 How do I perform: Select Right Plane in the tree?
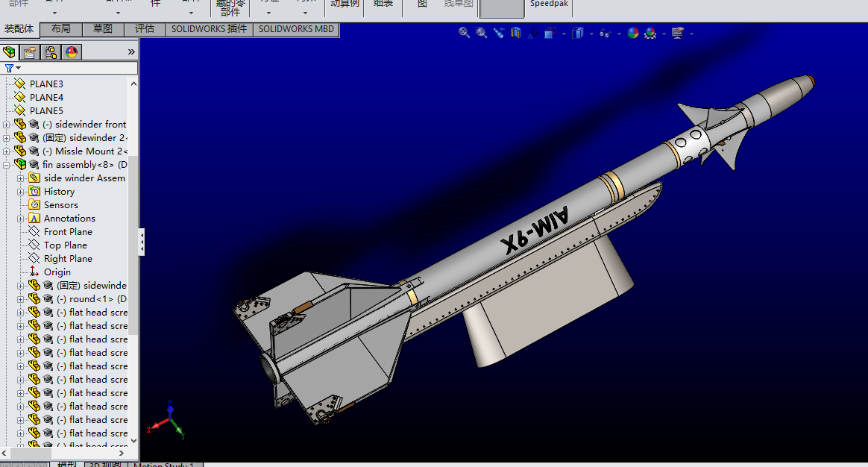click(x=68, y=259)
